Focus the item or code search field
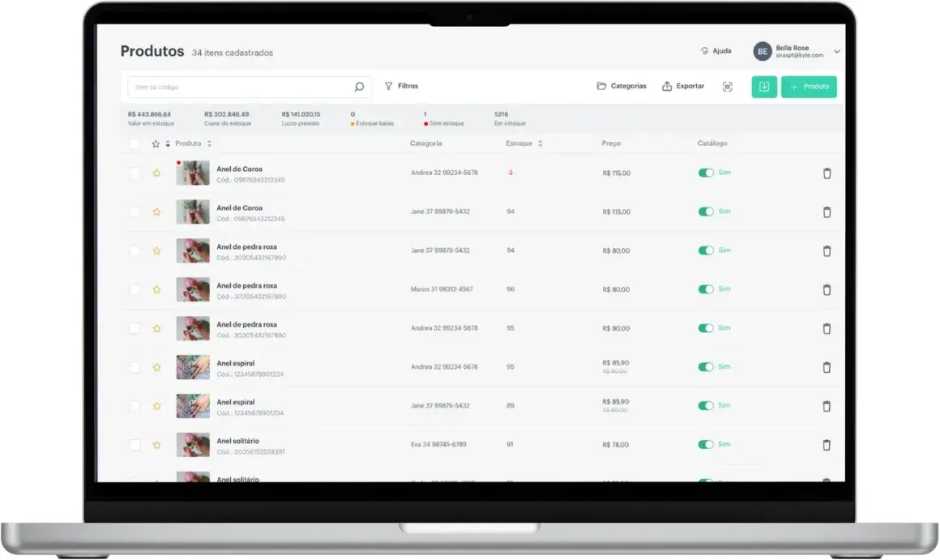This screenshot has width=940, height=560. pos(240,87)
